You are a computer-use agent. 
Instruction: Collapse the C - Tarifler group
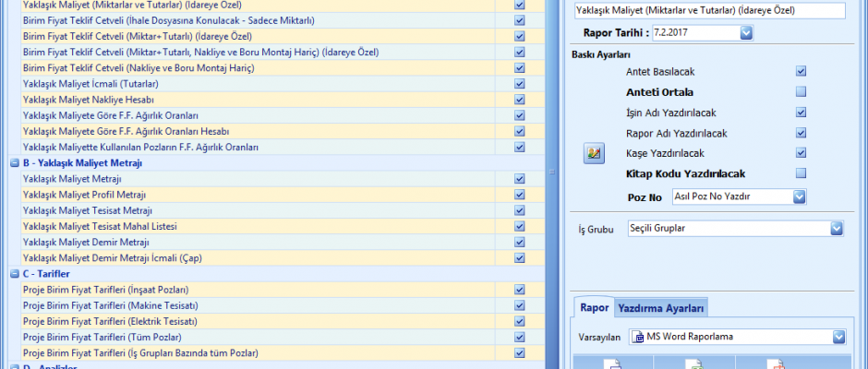tap(14, 274)
